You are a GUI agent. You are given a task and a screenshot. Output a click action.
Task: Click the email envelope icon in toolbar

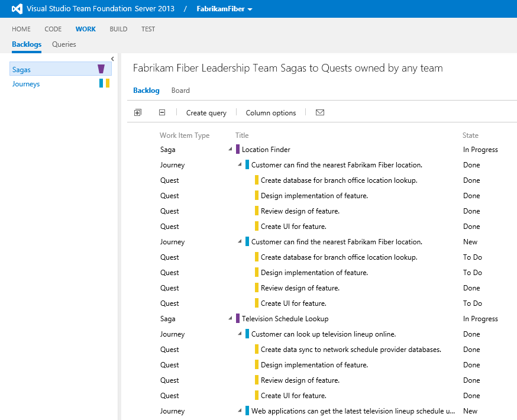pyautogui.click(x=320, y=112)
